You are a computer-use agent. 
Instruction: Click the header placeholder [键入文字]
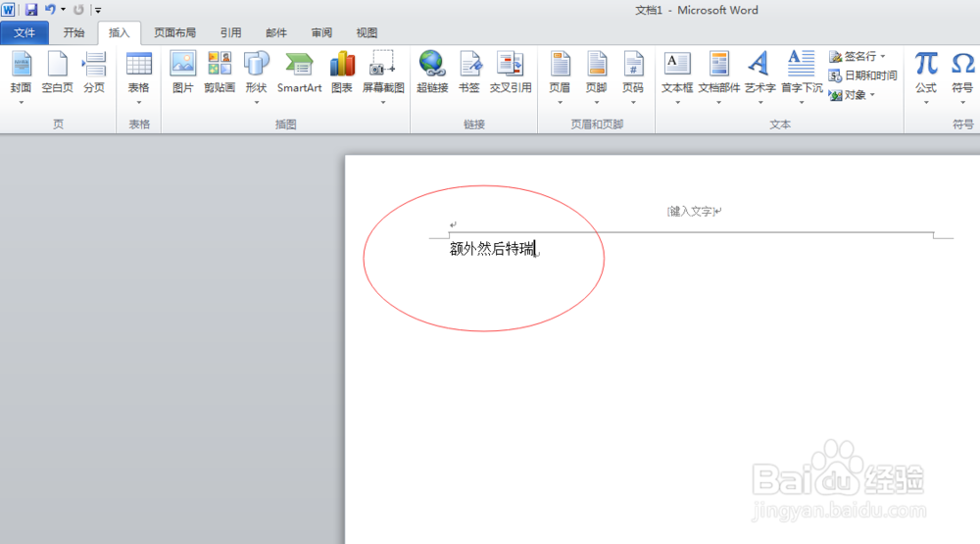point(691,212)
